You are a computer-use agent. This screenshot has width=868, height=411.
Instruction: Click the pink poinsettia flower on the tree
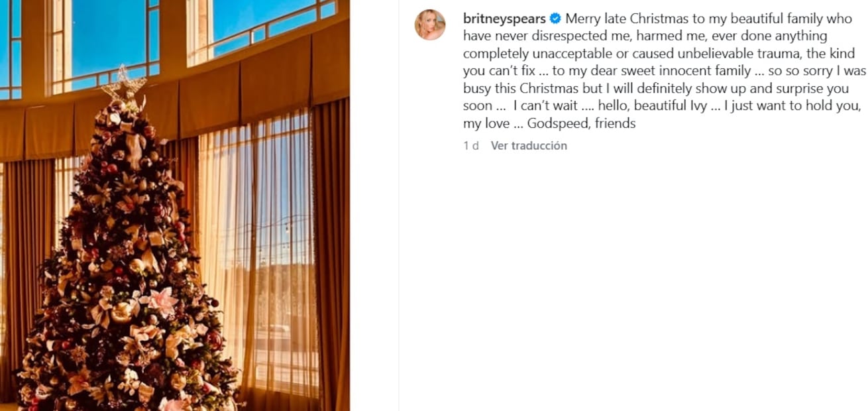[161, 302]
